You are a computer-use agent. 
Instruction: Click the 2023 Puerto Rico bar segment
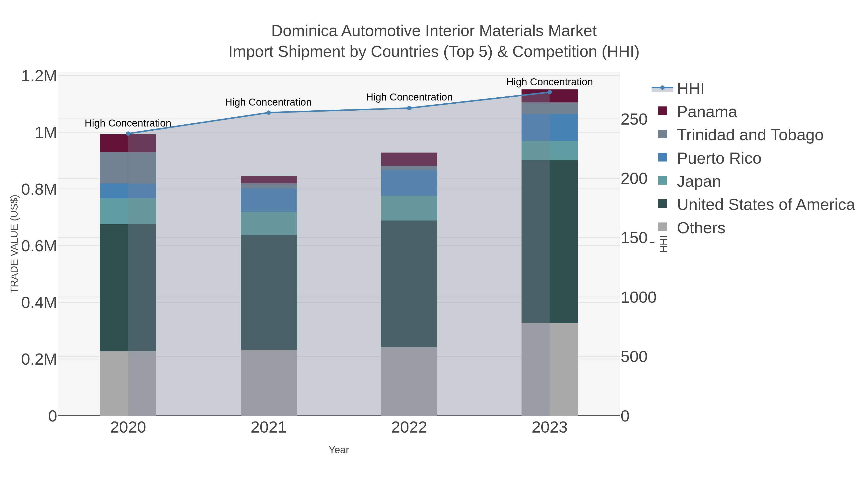[549, 127]
